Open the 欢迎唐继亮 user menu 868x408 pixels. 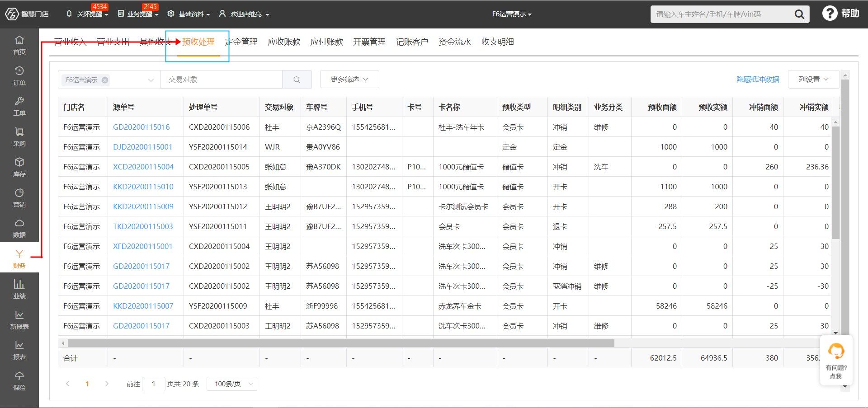(244, 14)
